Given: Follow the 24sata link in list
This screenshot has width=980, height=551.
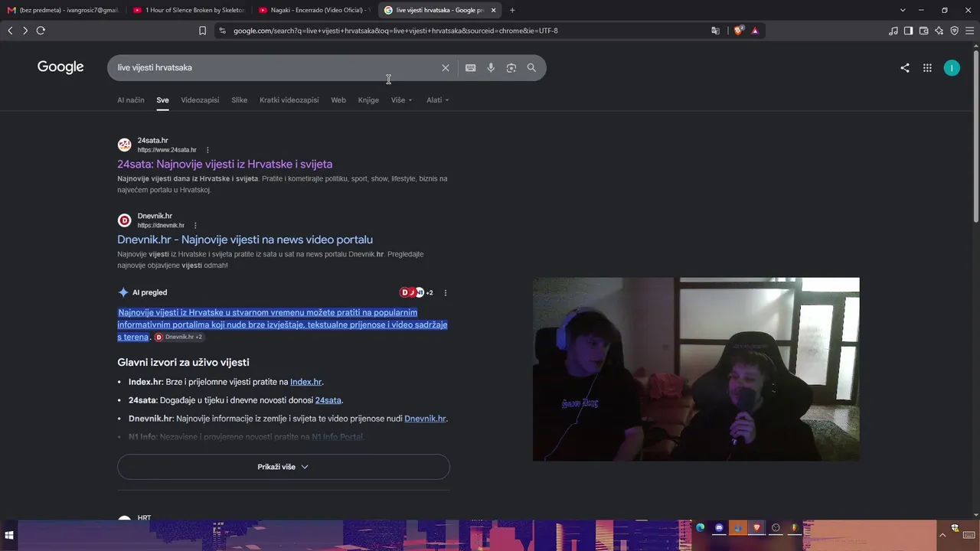Looking at the screenshot, I should point(328,400).
